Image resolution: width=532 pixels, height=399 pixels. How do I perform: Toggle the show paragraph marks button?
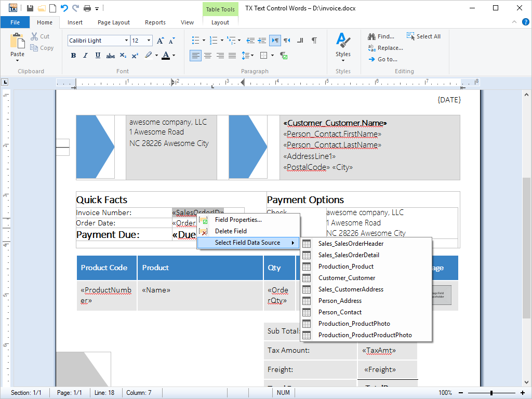coord(314,41)
